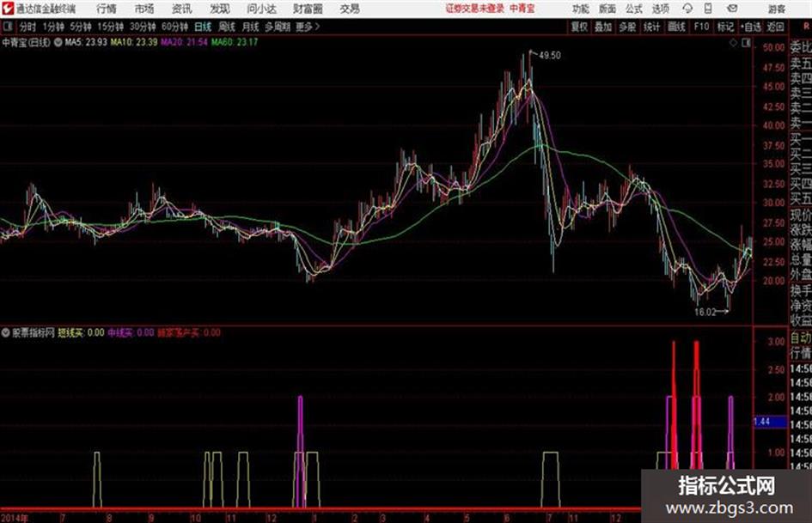Open the 功能 menu
Viewport: 812px width, 523px height.
581,9
